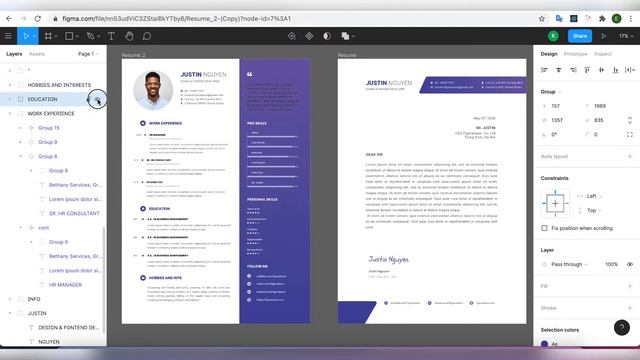
Task: Select the Move tool
Action: [25, 36]
